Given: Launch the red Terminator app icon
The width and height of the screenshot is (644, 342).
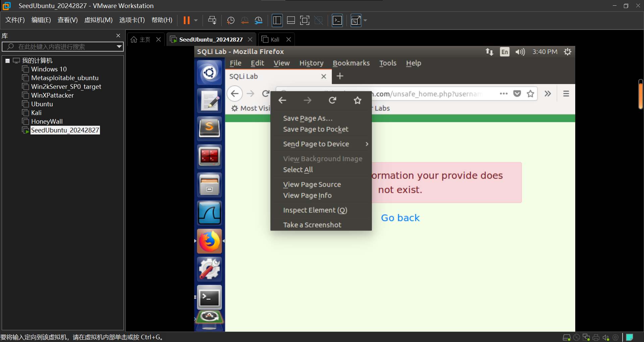Looking at the screenshot, I should [x=209, y=157].
